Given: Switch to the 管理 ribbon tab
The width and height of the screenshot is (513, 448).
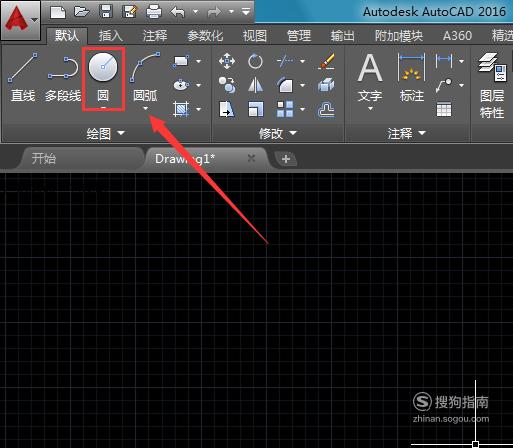Looking at the screenshot, I should [299, 35].
